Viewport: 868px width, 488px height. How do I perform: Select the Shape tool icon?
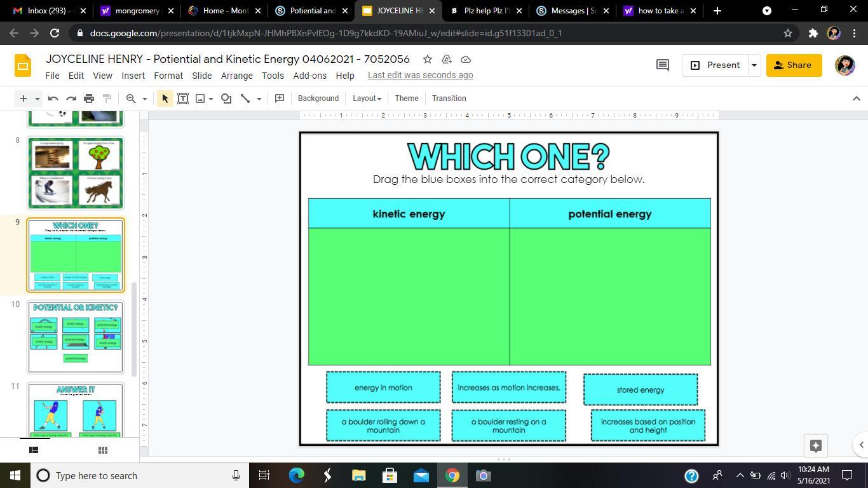tap(226, 98)
